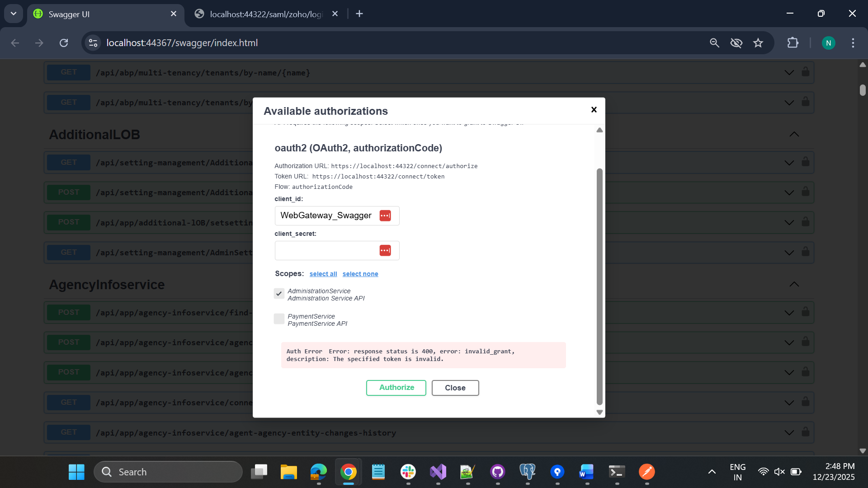Bookmark this page with the star icon
This screenshot has height=488, width=868.
(x=758, y=43)
